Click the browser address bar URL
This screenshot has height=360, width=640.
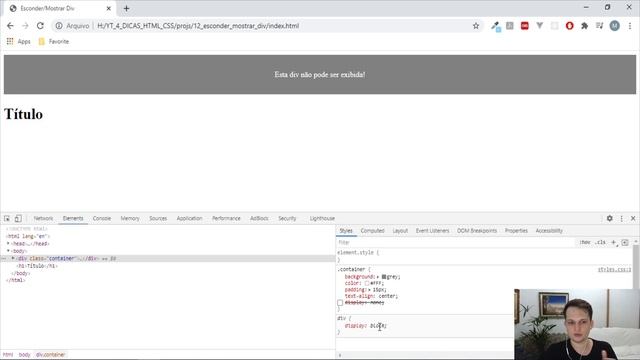click(198, 26)
